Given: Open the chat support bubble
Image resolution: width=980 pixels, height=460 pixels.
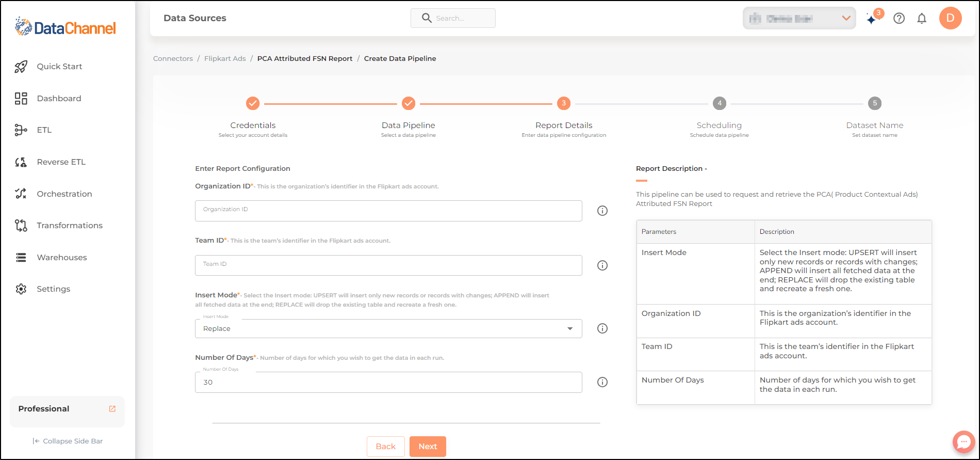Looking at the screenshot, I should [963, 442].
